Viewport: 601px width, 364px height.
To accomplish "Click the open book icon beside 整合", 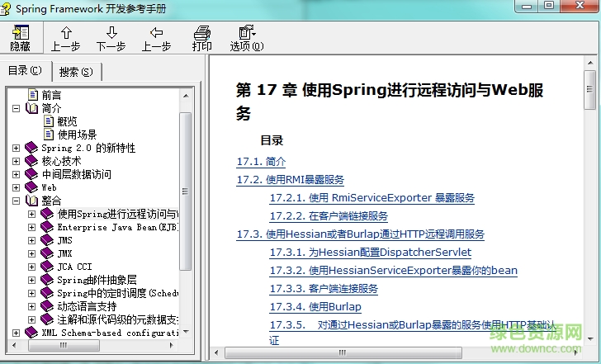I will pyautogui.click(x=32, y=201).
